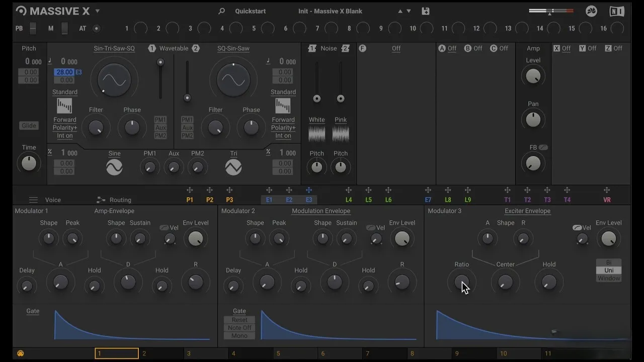644x362 pixels.
Task: Adjust the wavetable 1 level slider
Action: (x=160, y=79)
